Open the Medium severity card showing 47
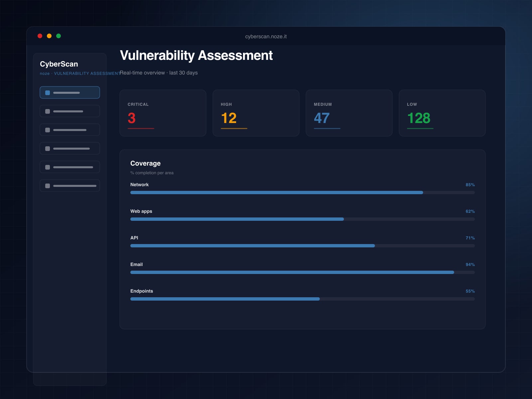Screen dimensions: 532x399 coord(349,113)
